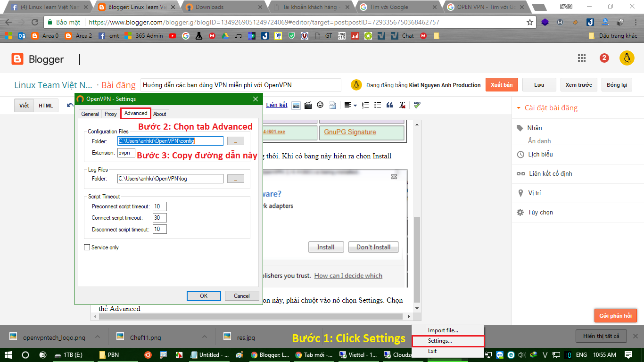Image resolution: width=644 pixels, height=362 pixels.
Task: Browse for the configuration files folder
Action: (x=236, y=141)
